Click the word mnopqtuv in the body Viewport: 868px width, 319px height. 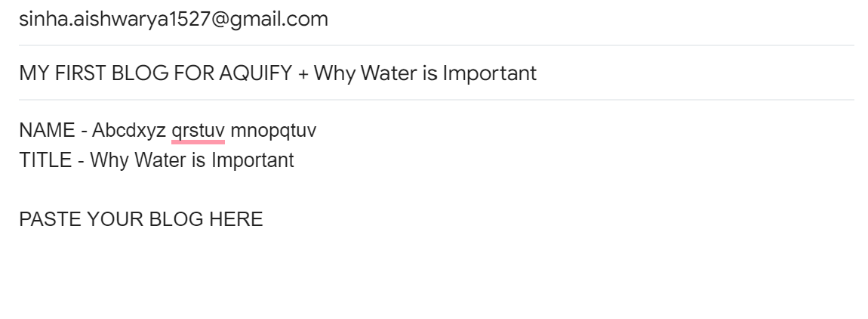(x=273, y=132)
